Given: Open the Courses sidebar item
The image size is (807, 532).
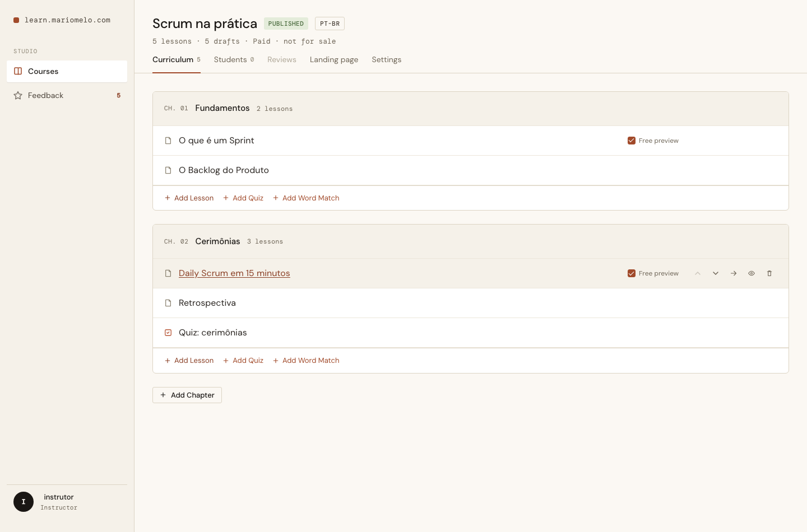Looking at the screenshot, I should [x=67, y=71].
